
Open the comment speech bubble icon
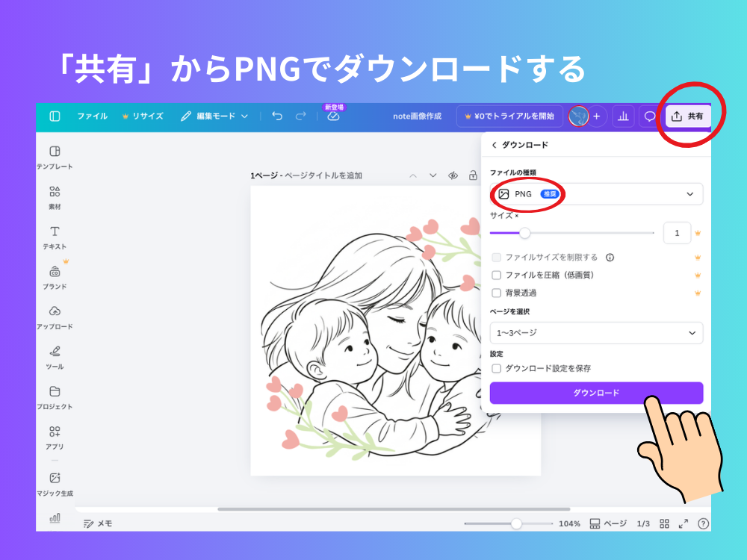[650, 116]
